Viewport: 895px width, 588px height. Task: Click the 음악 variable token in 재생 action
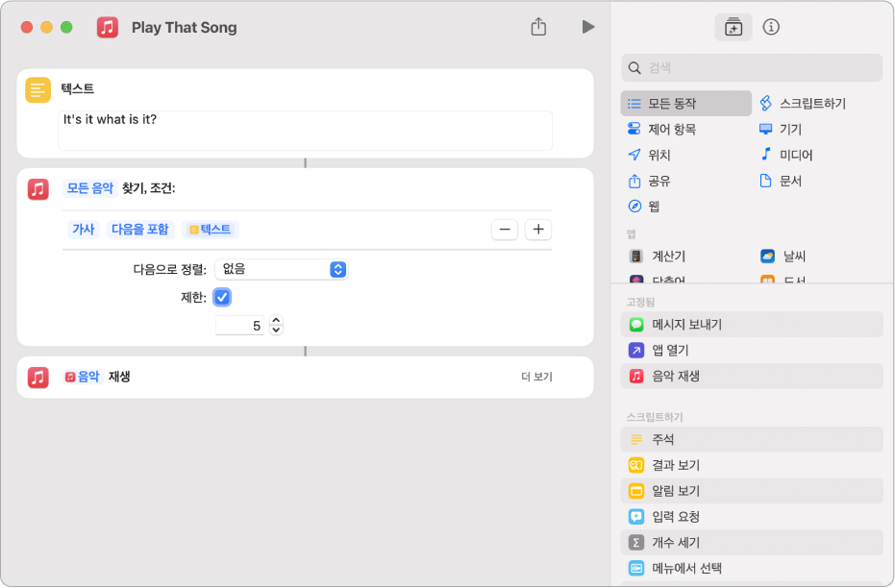pos(83,377)
